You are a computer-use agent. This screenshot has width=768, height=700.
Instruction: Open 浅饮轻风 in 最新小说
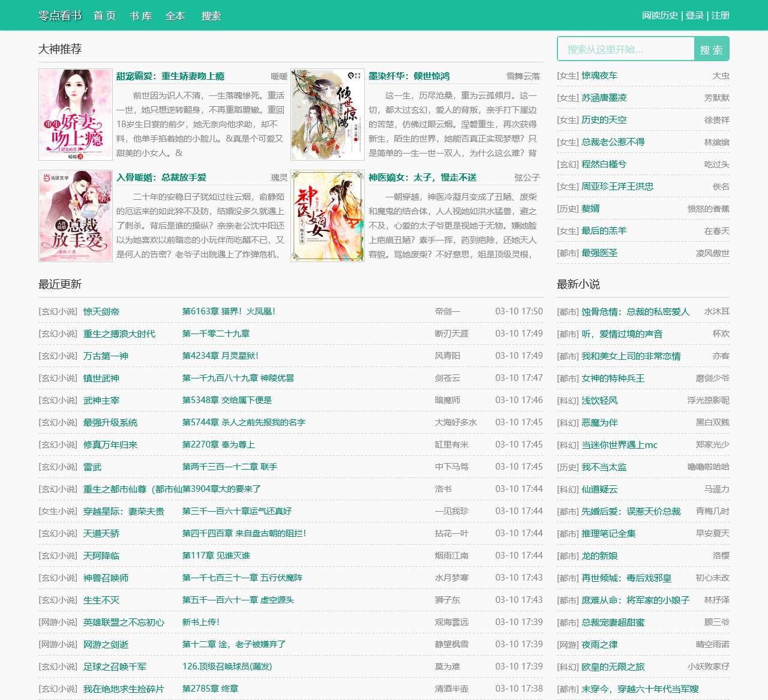click(599, 401)
